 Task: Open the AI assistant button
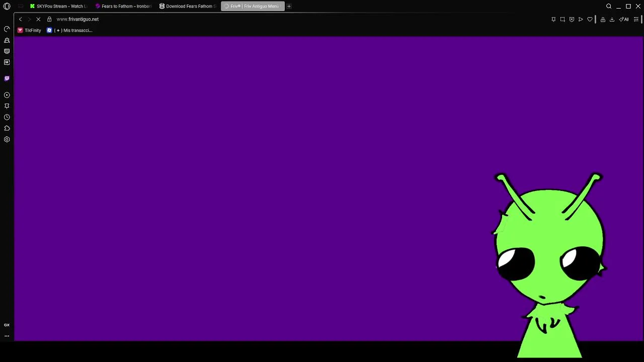(624, 19)
